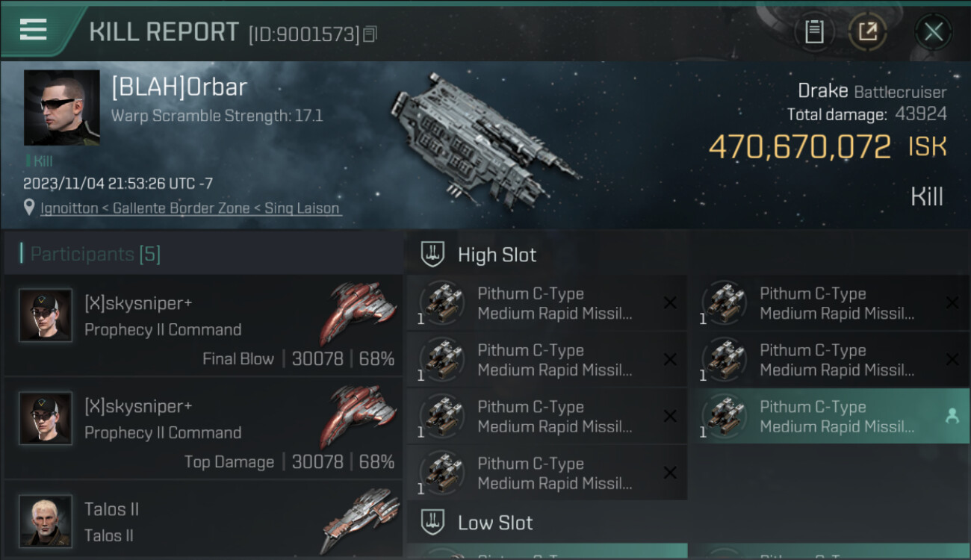Open the hamburger menu icon
This screenshot has width=971, height=560.
(x=34, y=30)
